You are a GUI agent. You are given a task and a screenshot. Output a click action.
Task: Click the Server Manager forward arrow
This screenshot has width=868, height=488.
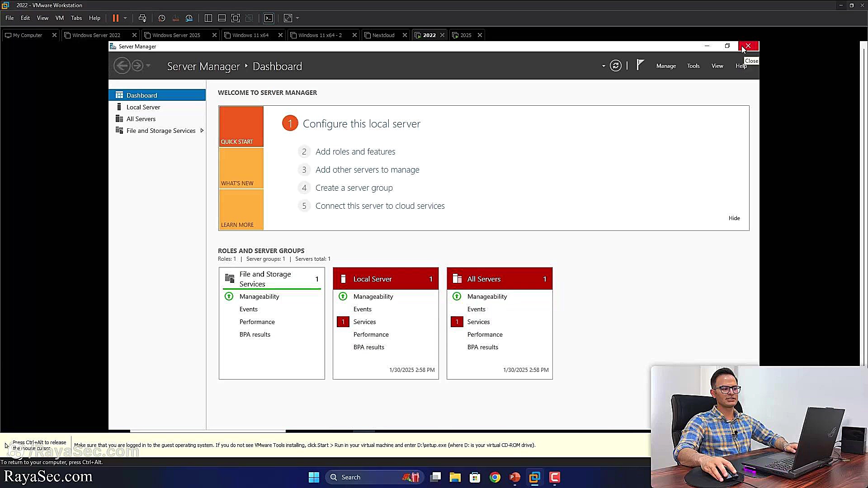click(x=137, y=66)
